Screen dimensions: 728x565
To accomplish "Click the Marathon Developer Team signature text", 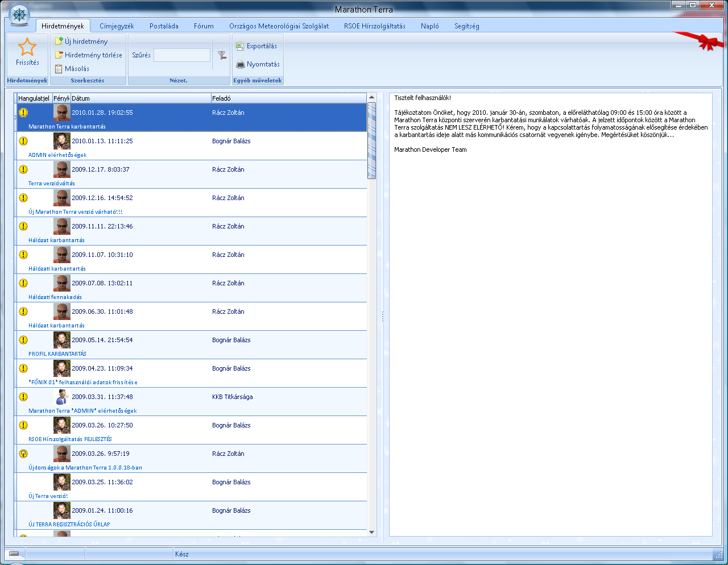I will [431, 150].
